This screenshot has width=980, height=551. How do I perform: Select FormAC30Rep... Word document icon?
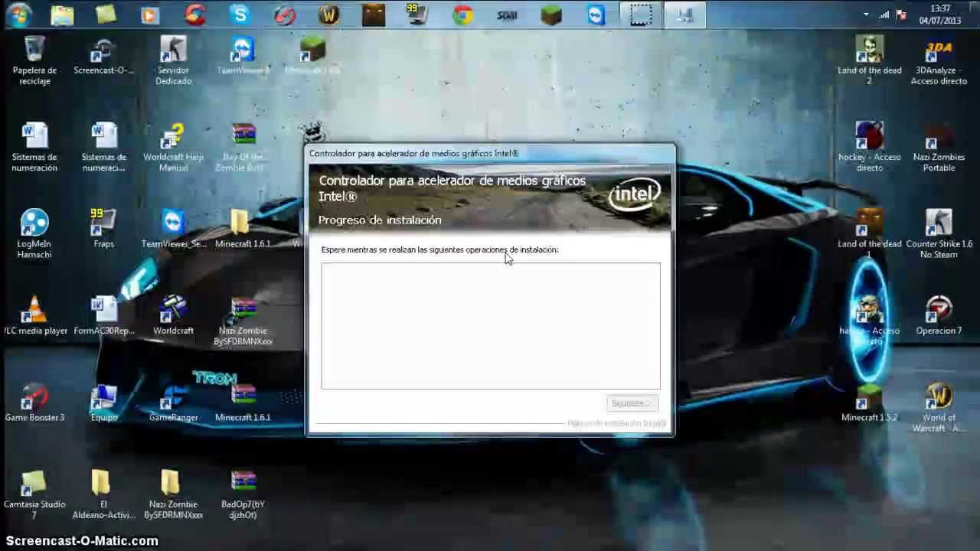(103, 315)
